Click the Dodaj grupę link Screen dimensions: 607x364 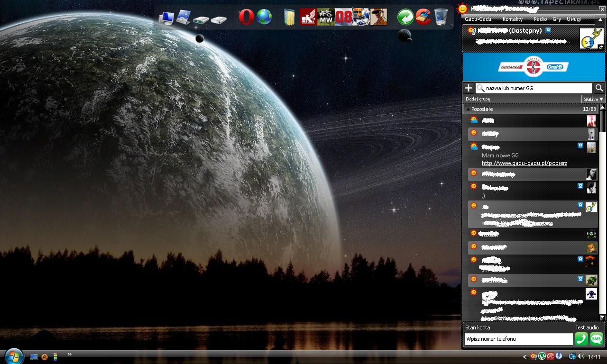[x=478, y=99]
